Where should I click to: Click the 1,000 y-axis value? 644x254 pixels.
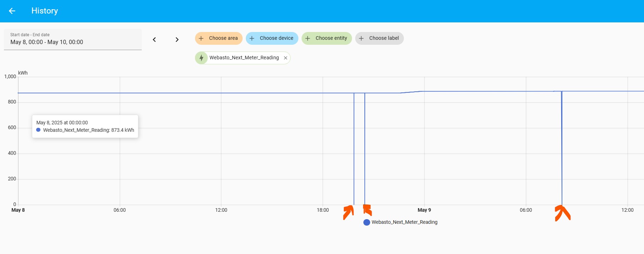tap(10, 77)
